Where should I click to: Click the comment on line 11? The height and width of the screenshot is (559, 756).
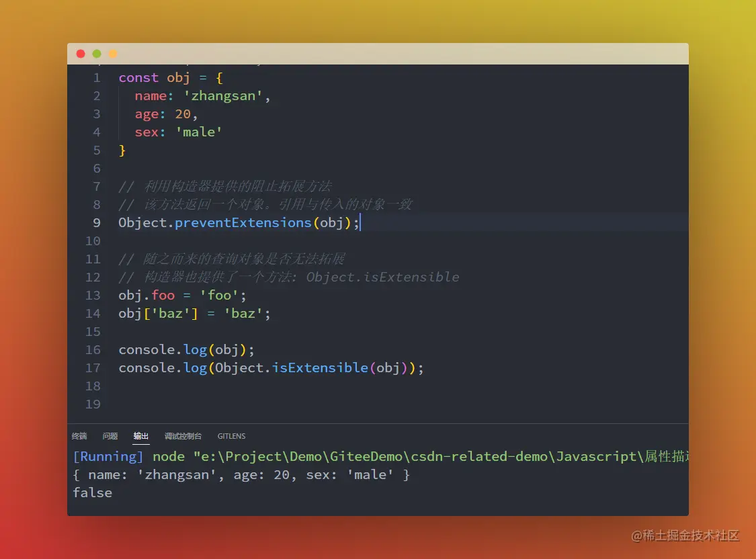coord(232,259)
